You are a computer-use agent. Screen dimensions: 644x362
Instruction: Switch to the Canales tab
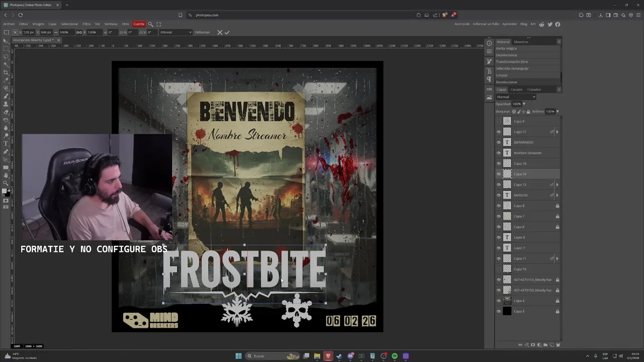click(516, 89)
